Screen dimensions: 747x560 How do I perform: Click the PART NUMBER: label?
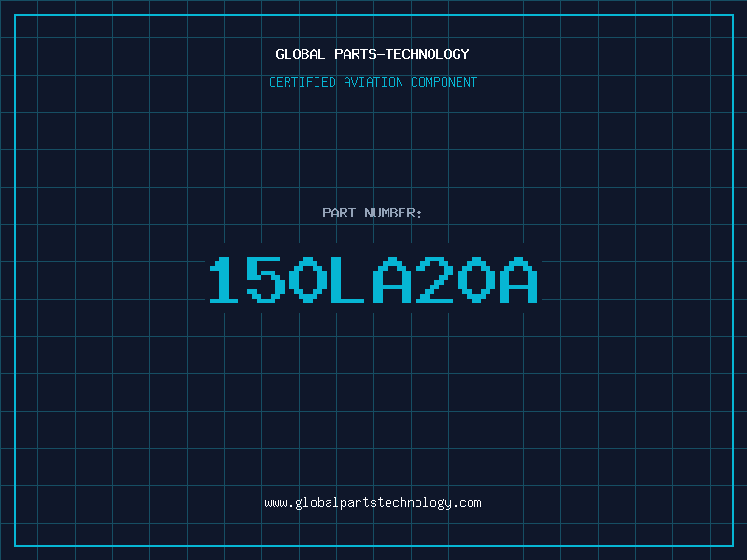click(x=372, y=213)
